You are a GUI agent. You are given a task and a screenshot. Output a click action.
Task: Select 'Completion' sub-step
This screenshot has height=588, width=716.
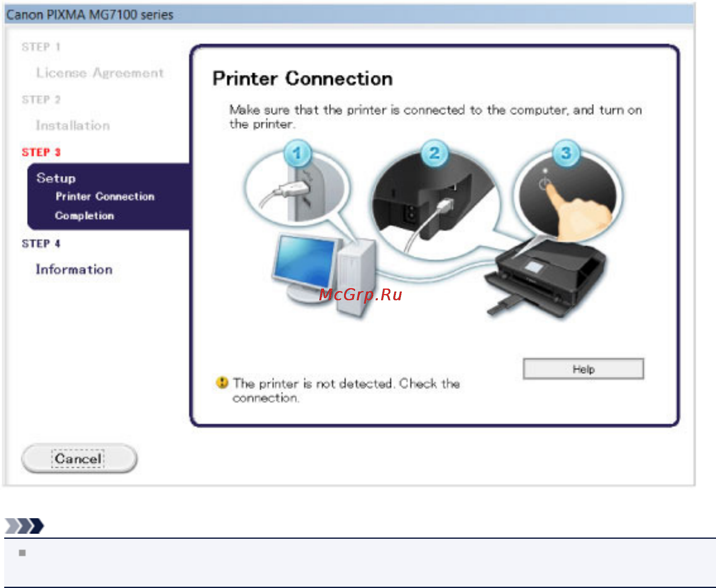[x=85, y=216]
